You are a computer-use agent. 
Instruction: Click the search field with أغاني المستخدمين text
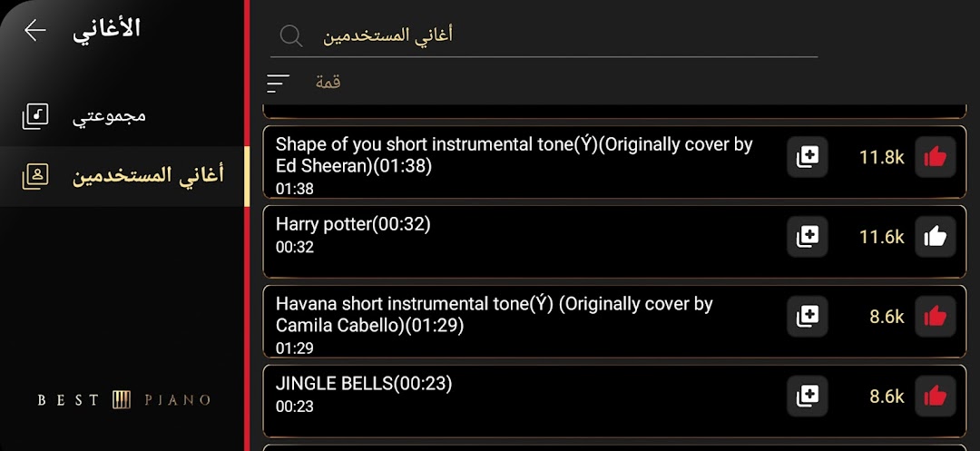pos(544,36)
